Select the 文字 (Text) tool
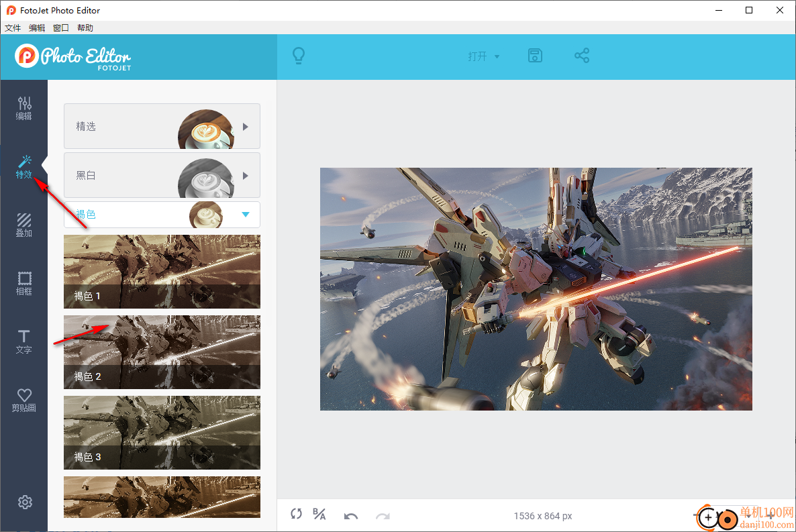The image size is (796, 532). click(24, 341)
